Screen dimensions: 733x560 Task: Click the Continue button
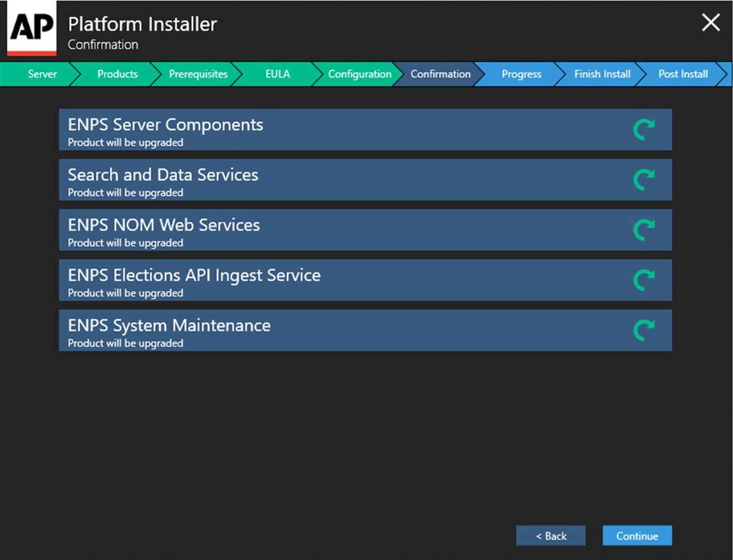(x=637, y=536)
